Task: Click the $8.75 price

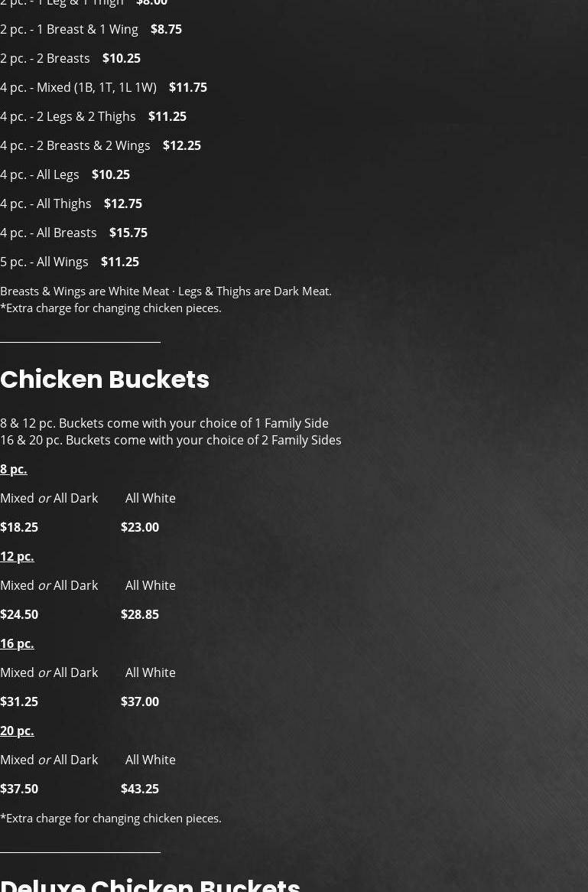Action: pyautogui.click(x=166, y=29)
